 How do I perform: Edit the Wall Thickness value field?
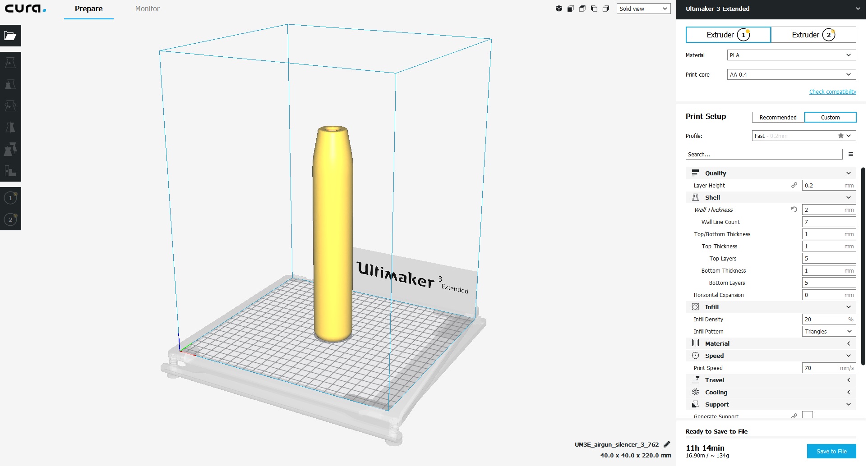pyautogui.click(x=829, y=210)
